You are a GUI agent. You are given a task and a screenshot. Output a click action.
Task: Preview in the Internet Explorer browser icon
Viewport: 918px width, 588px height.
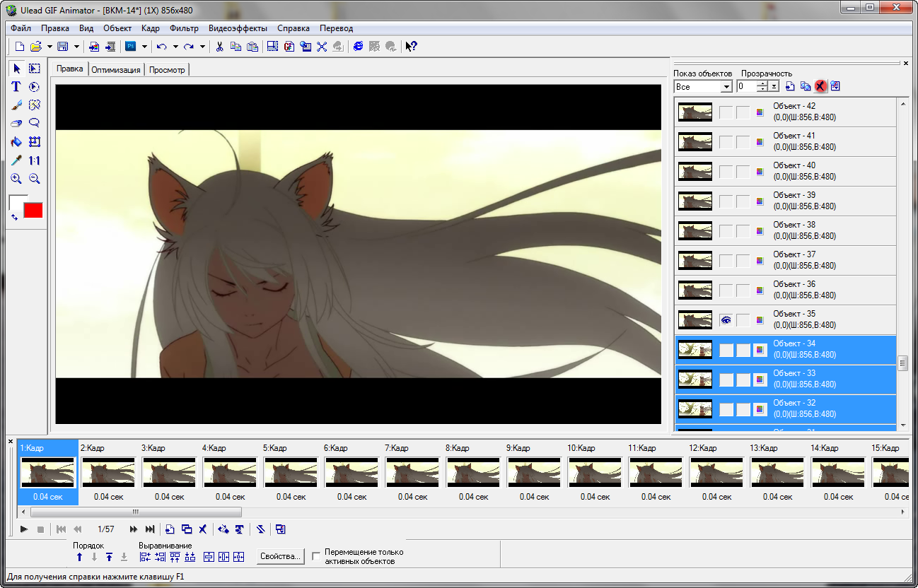click(x=359, y=47)
